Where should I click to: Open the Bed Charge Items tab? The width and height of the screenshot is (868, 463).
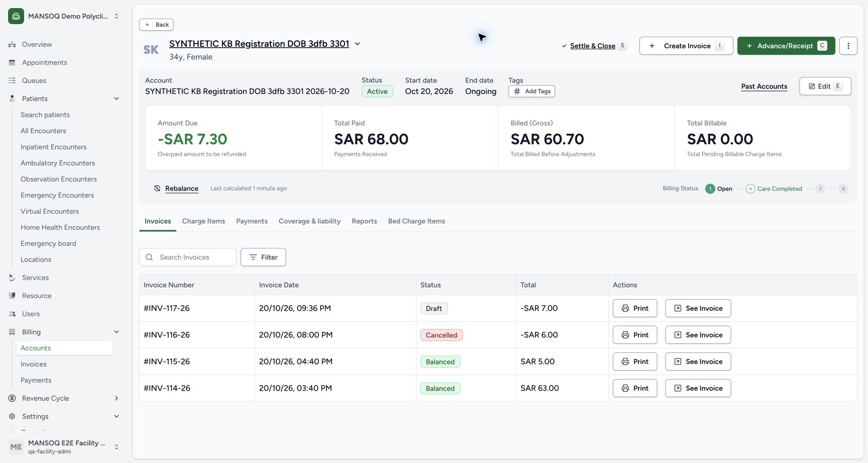[416, 221]
